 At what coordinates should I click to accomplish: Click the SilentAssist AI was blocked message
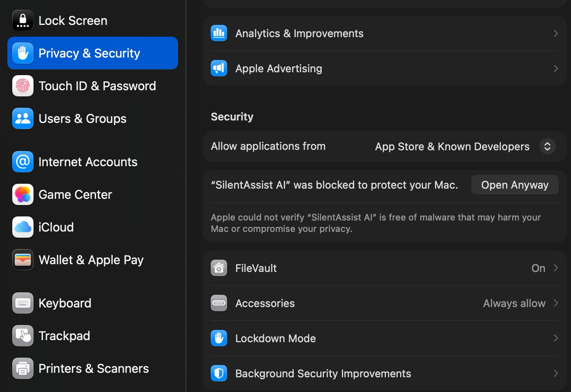(x=335, y=185)
